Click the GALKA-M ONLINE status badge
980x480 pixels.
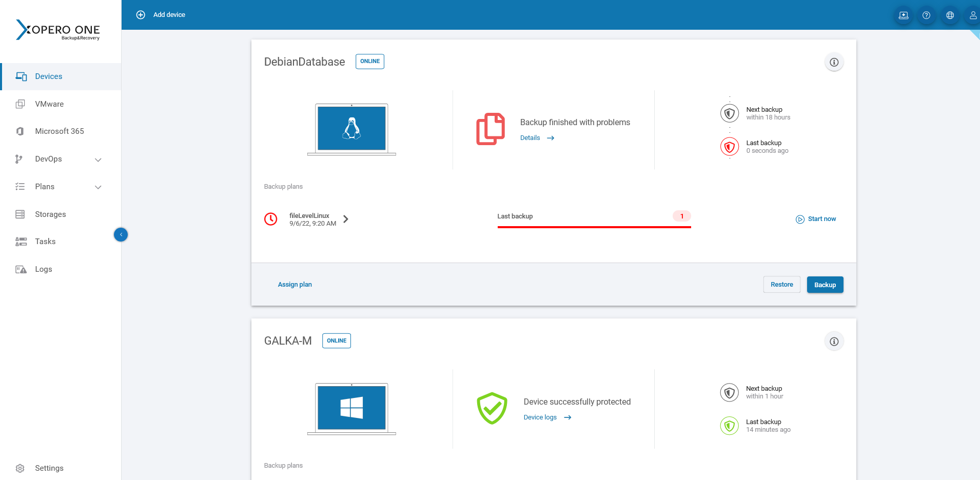pyautogui.click(x=337, y=341)
